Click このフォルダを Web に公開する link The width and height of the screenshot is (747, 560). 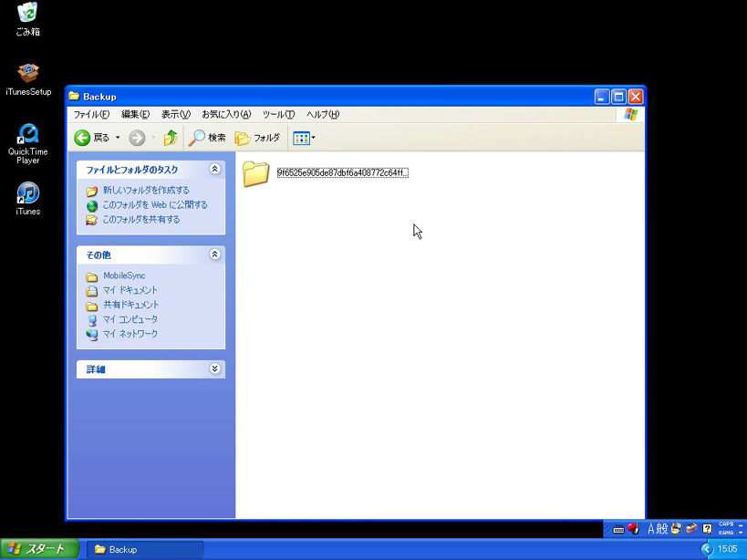tap(155, 205)
